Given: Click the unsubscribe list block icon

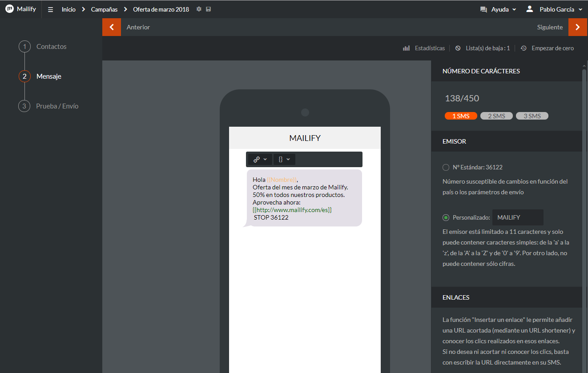Looking at the screenshot, I should click(x=458, y=48).
